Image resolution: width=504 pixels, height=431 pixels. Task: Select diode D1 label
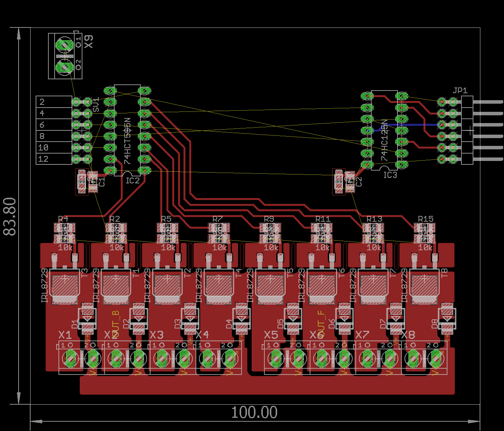click(x=75, y=324)
